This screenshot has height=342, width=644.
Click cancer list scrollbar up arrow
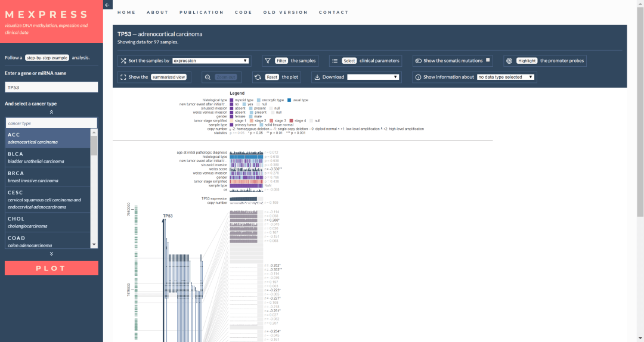94,132
